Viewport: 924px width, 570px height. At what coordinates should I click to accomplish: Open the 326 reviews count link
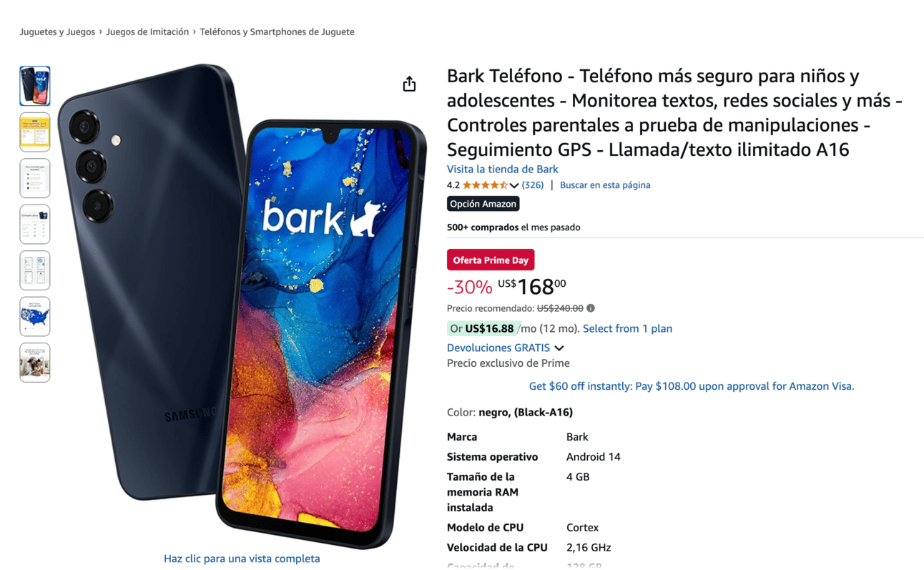pos(533,185)
